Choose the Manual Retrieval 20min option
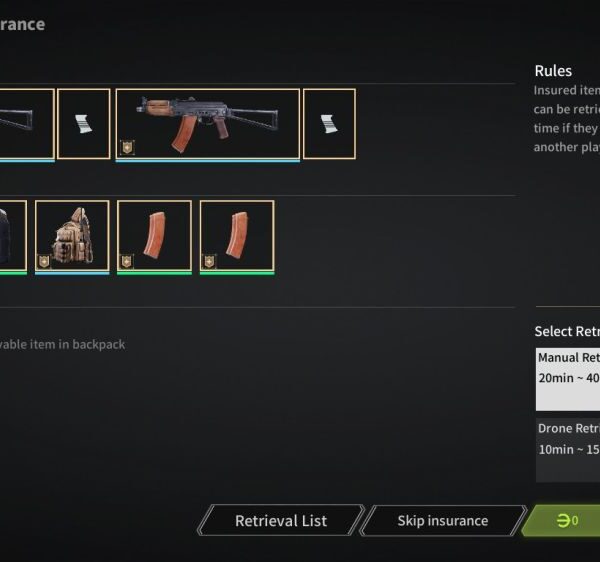 click(x=568, y=379)
